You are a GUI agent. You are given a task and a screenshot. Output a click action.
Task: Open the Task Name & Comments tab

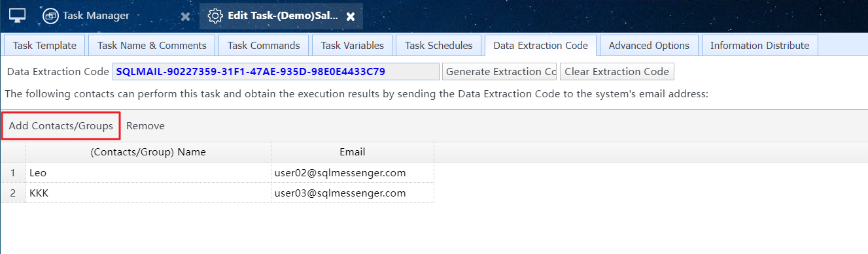pyautogui.click(x=152, y=46)
